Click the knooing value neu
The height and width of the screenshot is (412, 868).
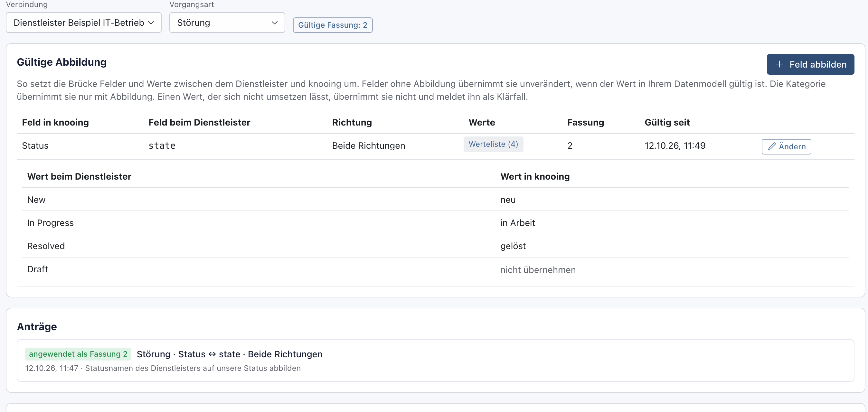508,200
